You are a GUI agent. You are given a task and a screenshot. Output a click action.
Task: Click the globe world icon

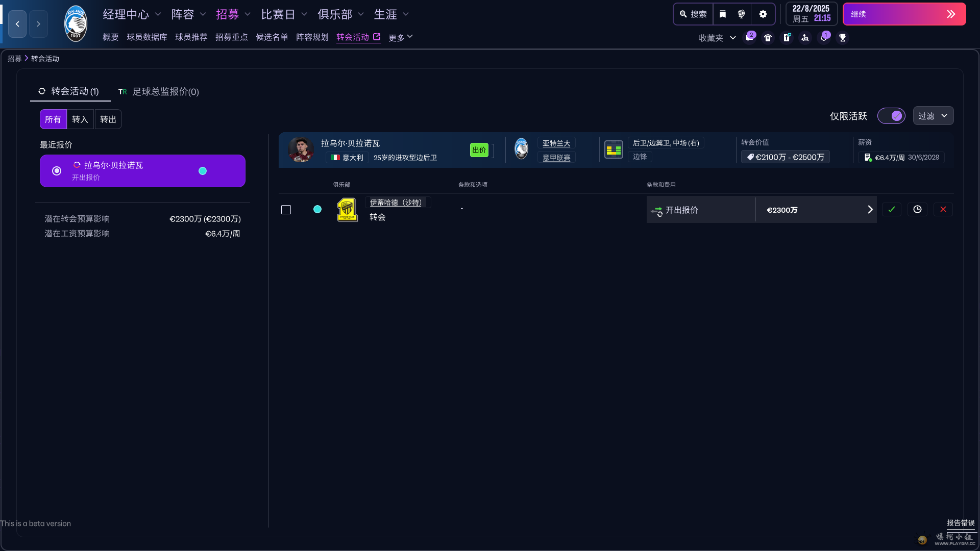pyautogui.click(x=742, y=14)
